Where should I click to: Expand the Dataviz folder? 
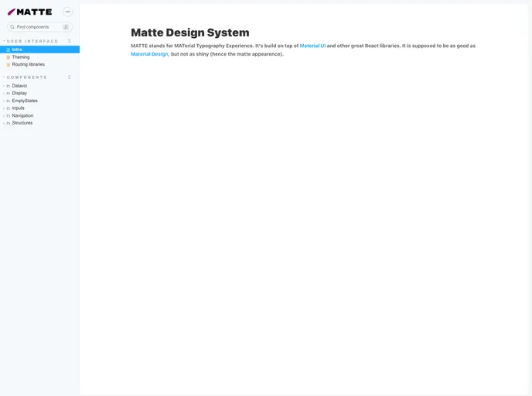point(39,86)
